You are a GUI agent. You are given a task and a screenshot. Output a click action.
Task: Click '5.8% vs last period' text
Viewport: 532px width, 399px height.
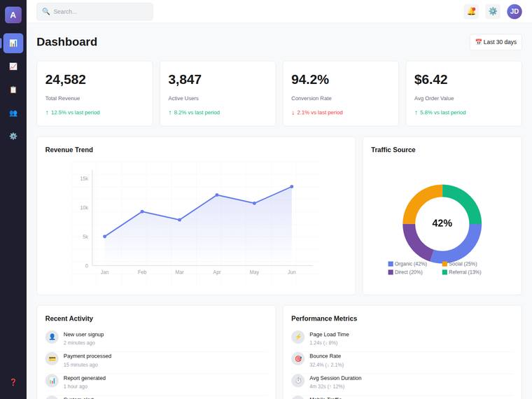click(443, 112)
